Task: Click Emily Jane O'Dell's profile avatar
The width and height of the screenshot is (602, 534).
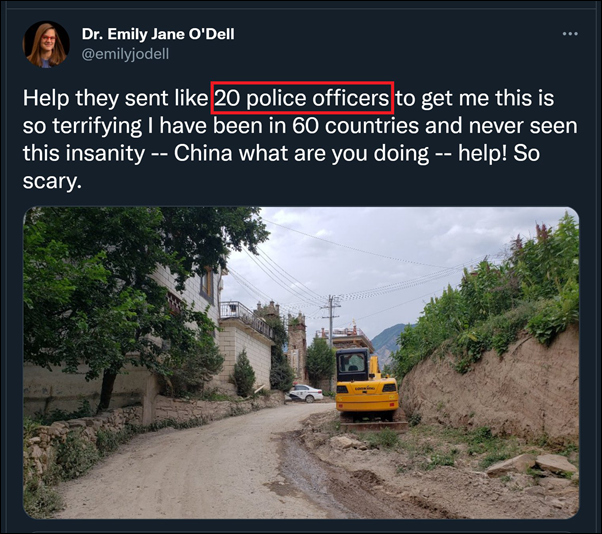Action: [46, 44]
